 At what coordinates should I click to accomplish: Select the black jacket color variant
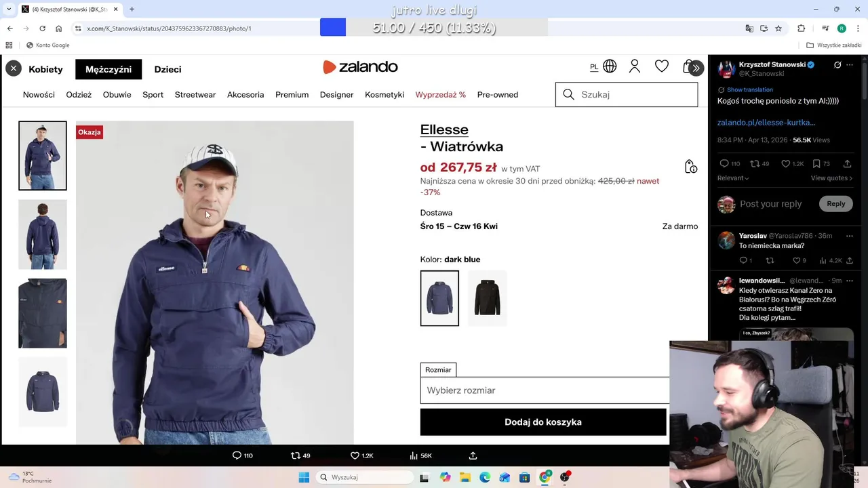(487, 298)
